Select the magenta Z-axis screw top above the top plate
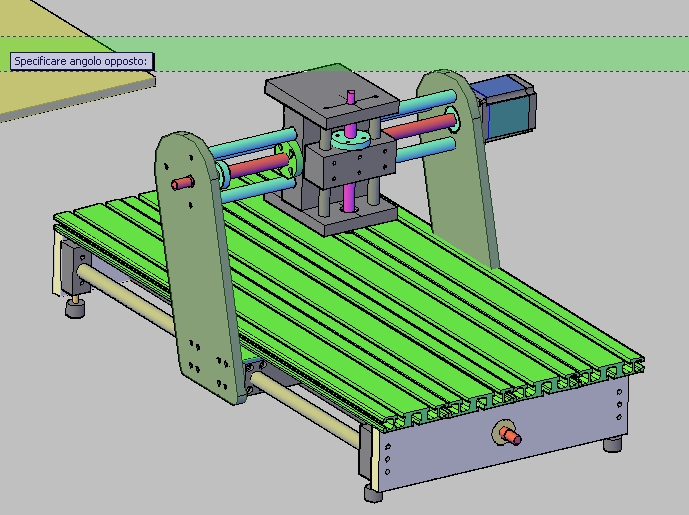The image size is (689, 515). click(x=350, y=97)
